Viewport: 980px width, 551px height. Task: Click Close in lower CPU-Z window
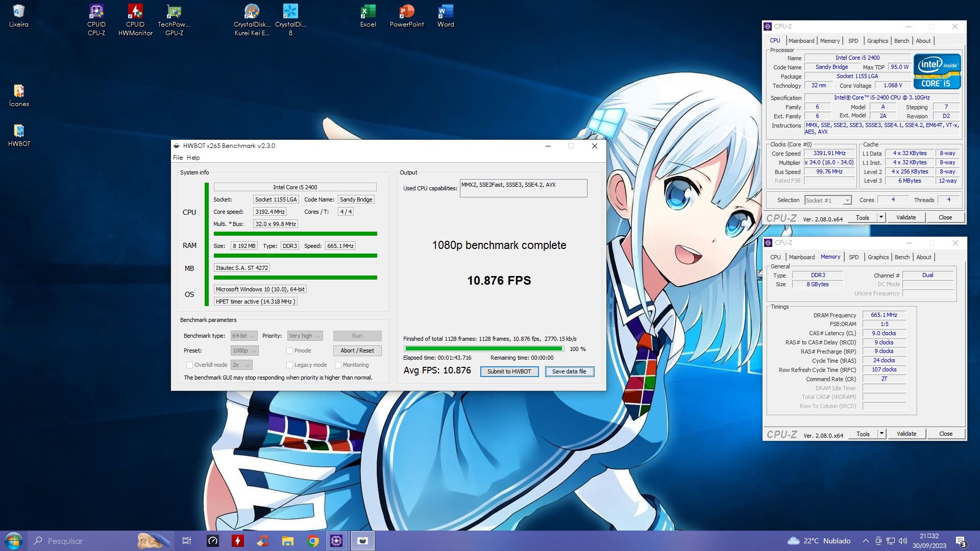click(x=946, y=434)
